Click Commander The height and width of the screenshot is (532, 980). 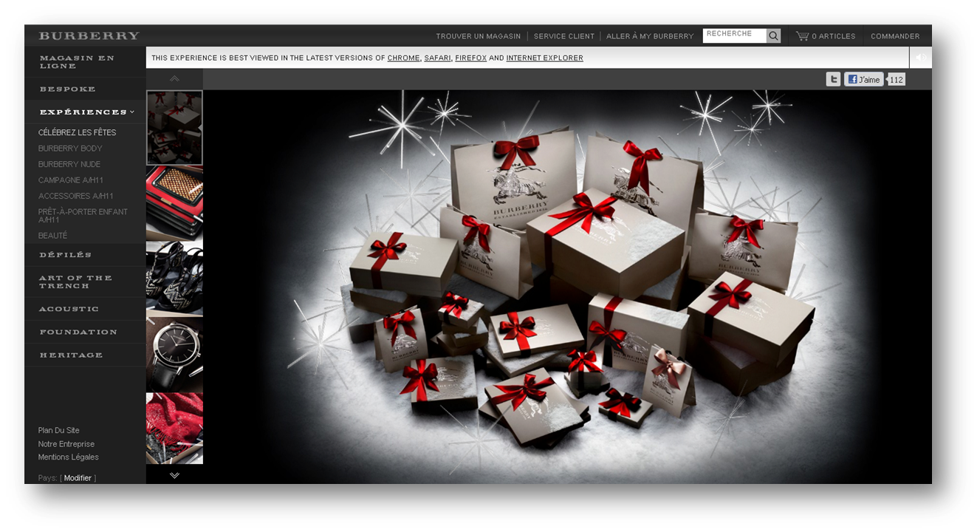[895, 36]
